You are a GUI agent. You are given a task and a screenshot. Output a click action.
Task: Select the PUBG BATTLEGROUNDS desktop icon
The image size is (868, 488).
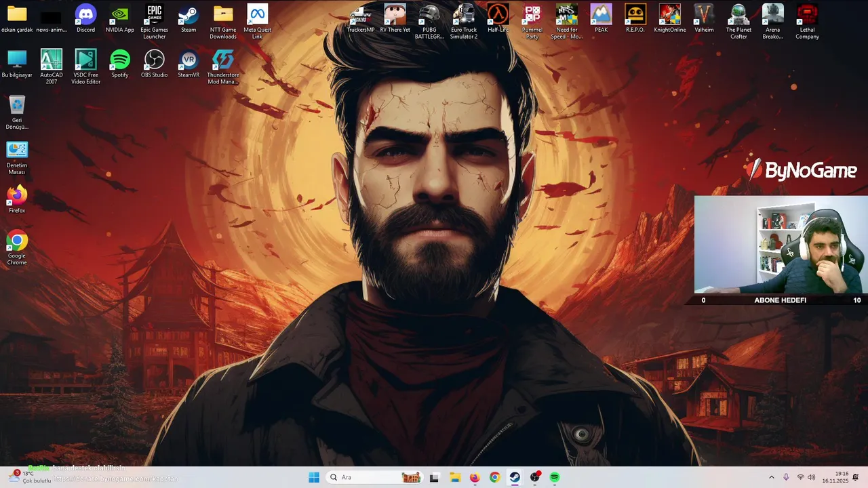point(429,22)
